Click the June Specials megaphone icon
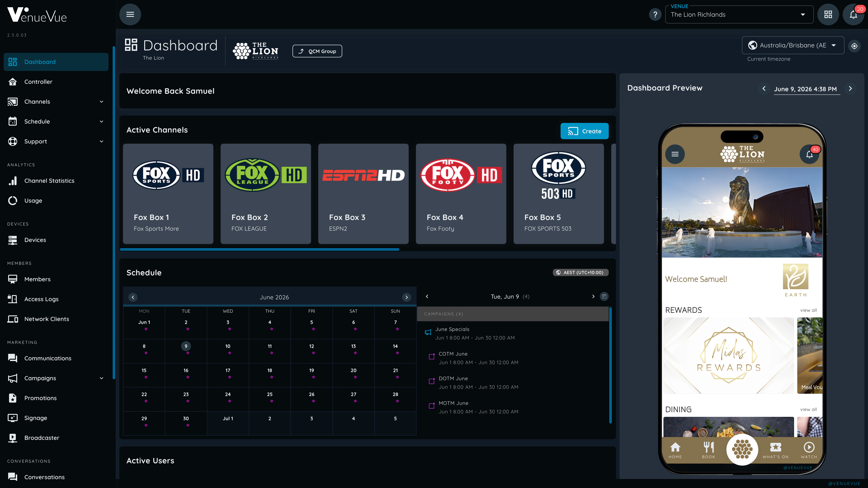This screenshot has width=868, height=488. tap(428, 332)
